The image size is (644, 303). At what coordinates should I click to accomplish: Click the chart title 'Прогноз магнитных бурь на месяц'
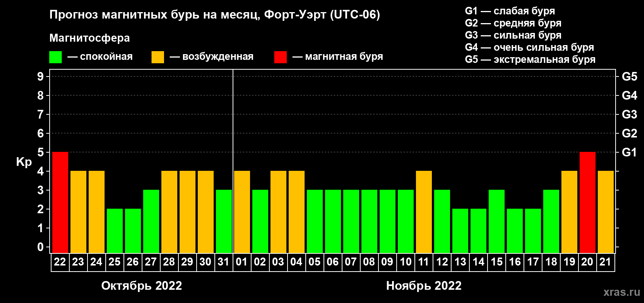coord(155,15)
